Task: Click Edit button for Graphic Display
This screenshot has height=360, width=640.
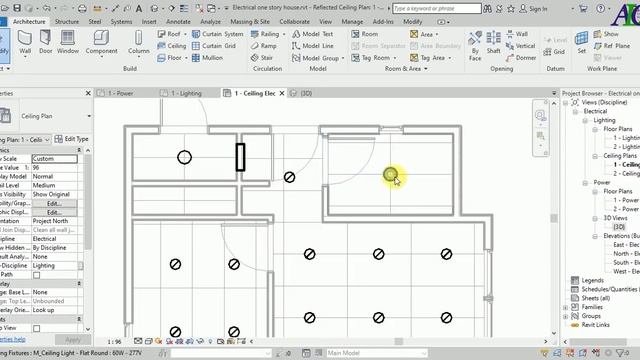Action: [54, 212]
